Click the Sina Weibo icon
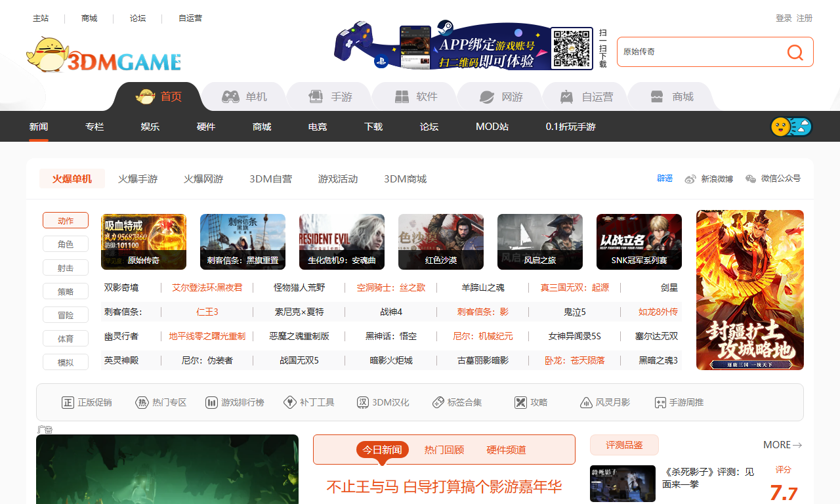This screenshot has height=504, width=840. pyautogui.click(x=690, y=179)
